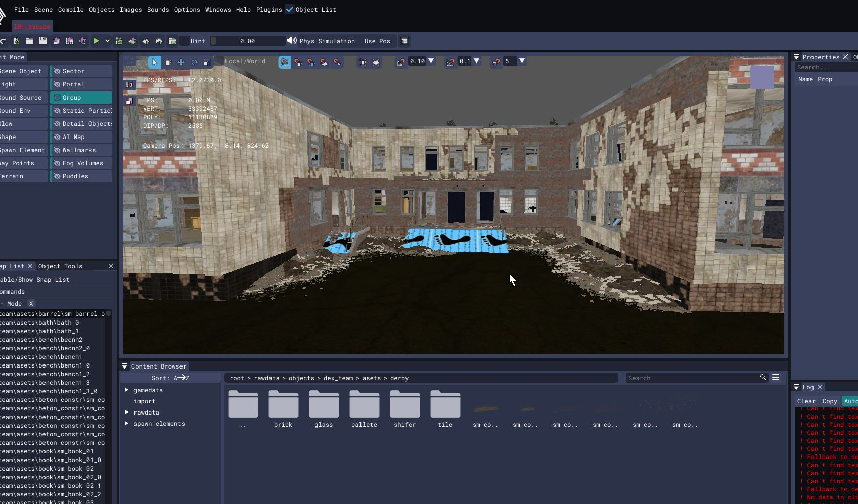Select the Rotate tool in viewport toolbar
Viewport: 858px width, 504px height.
coord(194,62)
